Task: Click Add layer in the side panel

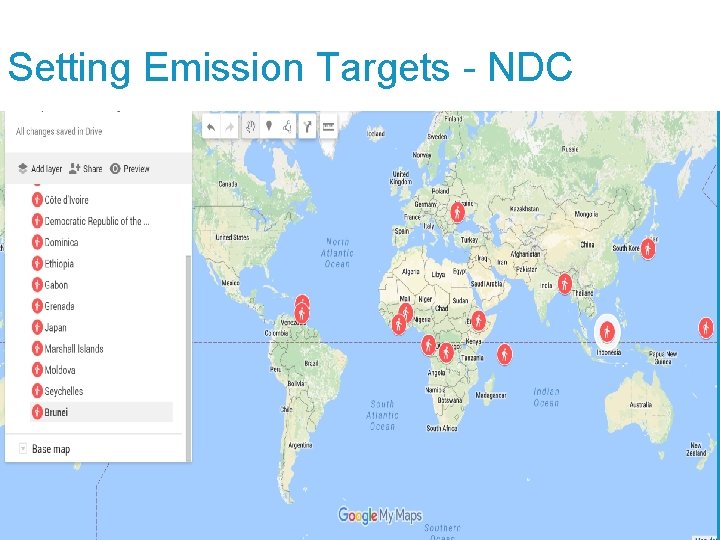Action: tap(40, 169)
